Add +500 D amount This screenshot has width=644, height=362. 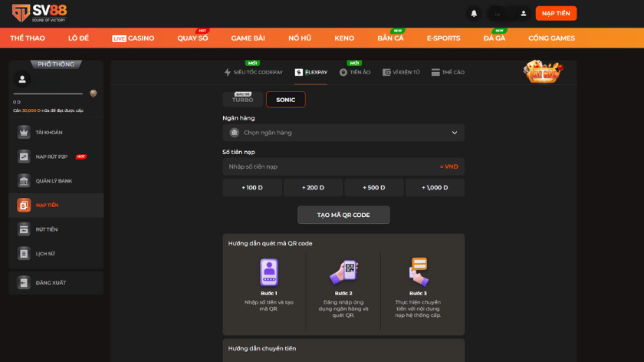(x=374, y=187)
